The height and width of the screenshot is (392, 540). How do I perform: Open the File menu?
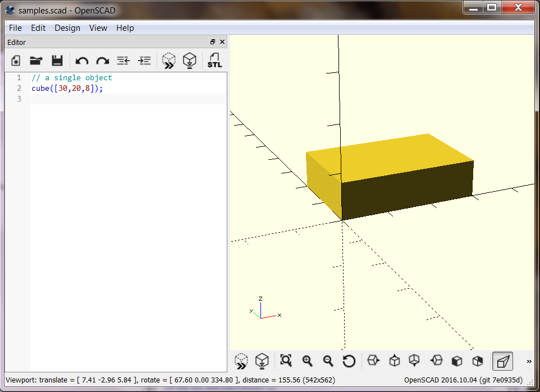click(15, 28)
